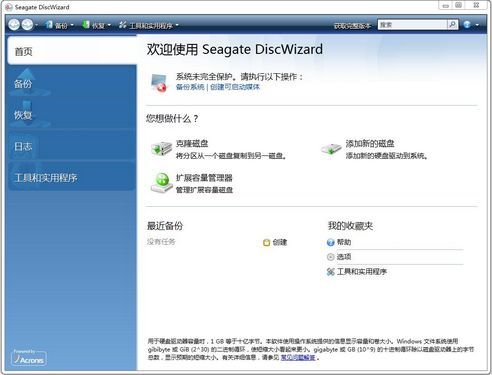Click the back navigation arrow button

click(x=14, y=25)
